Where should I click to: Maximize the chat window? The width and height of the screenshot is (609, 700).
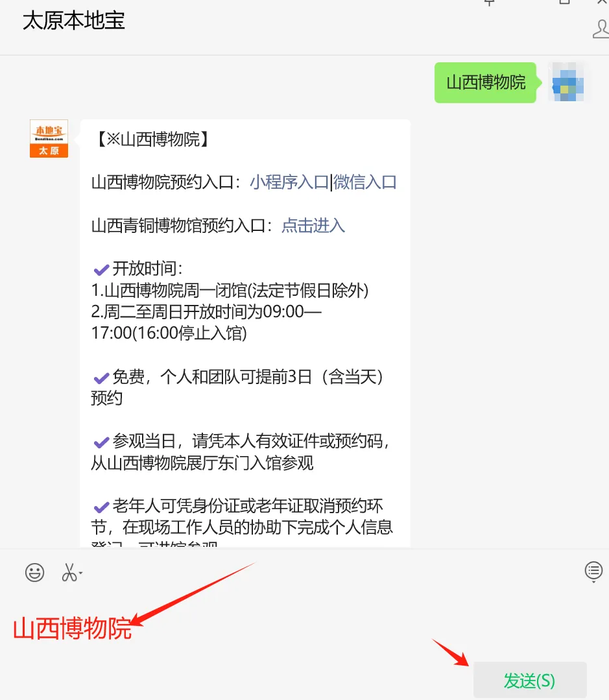pos(565,2)
